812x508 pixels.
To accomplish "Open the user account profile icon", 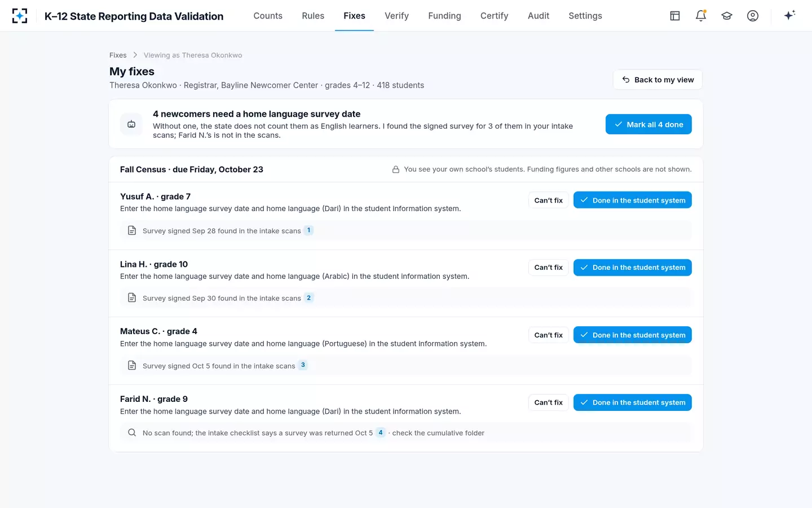I will click(x=753, y=16).
